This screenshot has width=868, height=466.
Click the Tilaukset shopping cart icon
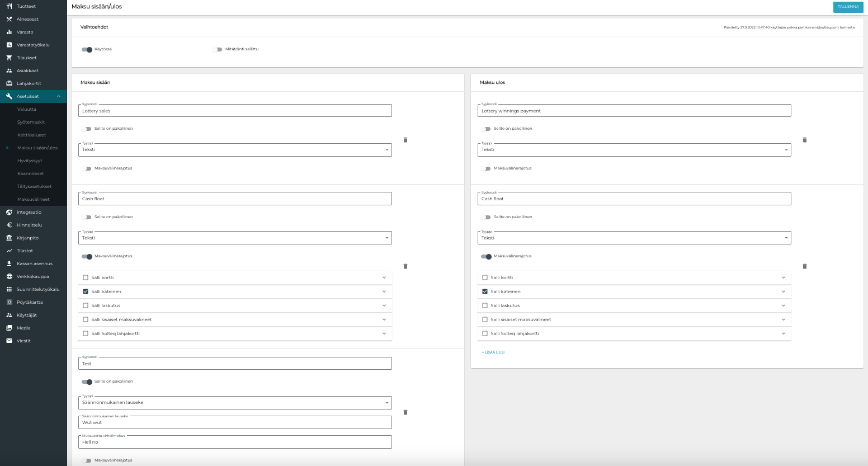tap(9, 58)
